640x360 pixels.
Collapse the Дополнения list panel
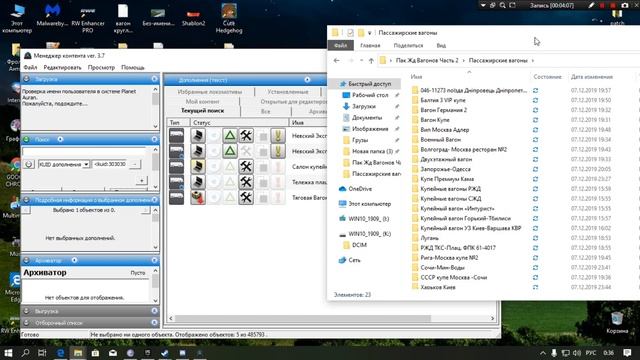[x=307, y=80]
